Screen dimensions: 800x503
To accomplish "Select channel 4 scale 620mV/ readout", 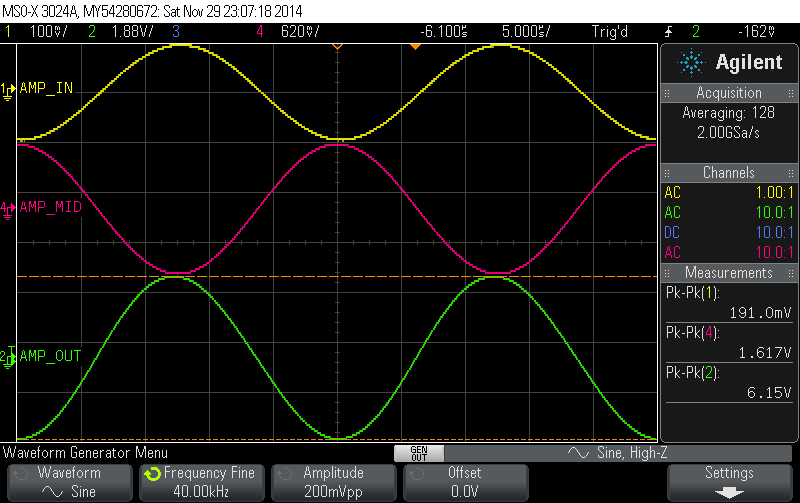I will click(x=300, y=32).
